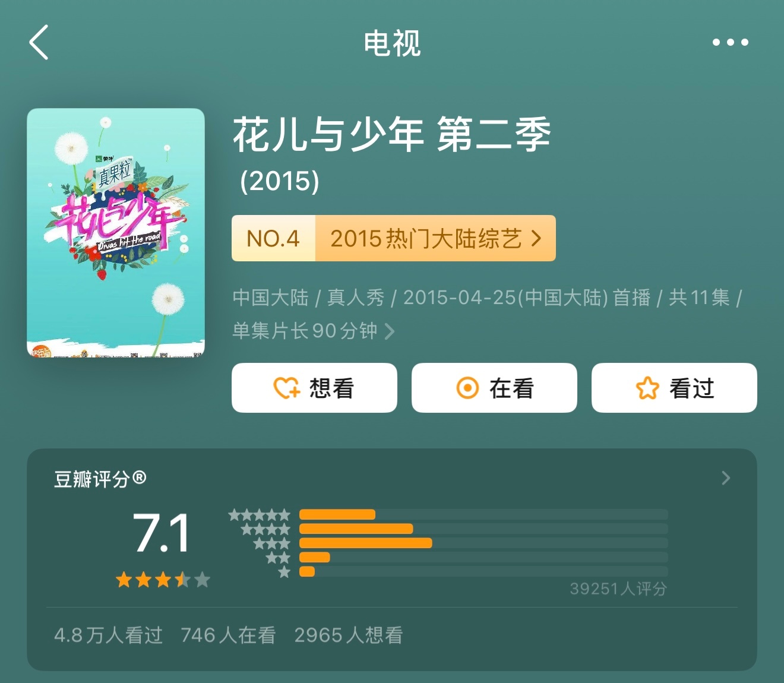This screenshot has width=784, height=683.
Task: Open 2015热门大陆综艺 ranking chevron
Action: [x=536, y=238]
